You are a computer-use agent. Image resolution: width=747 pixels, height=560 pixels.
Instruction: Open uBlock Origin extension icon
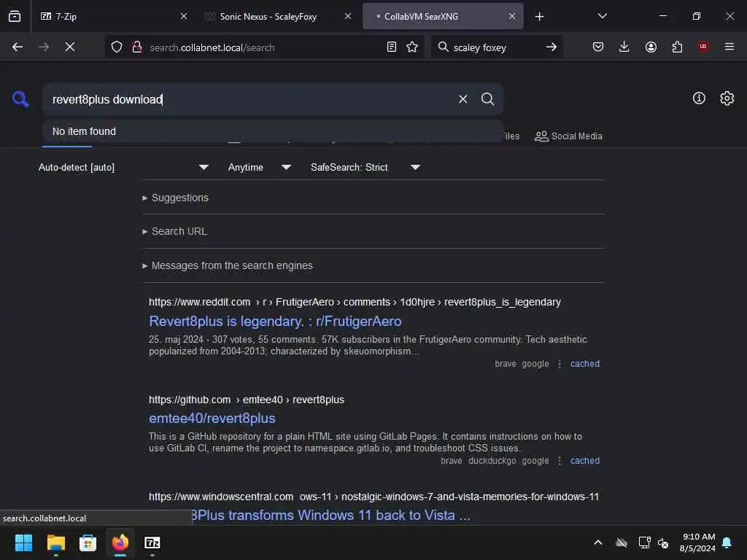703,46
